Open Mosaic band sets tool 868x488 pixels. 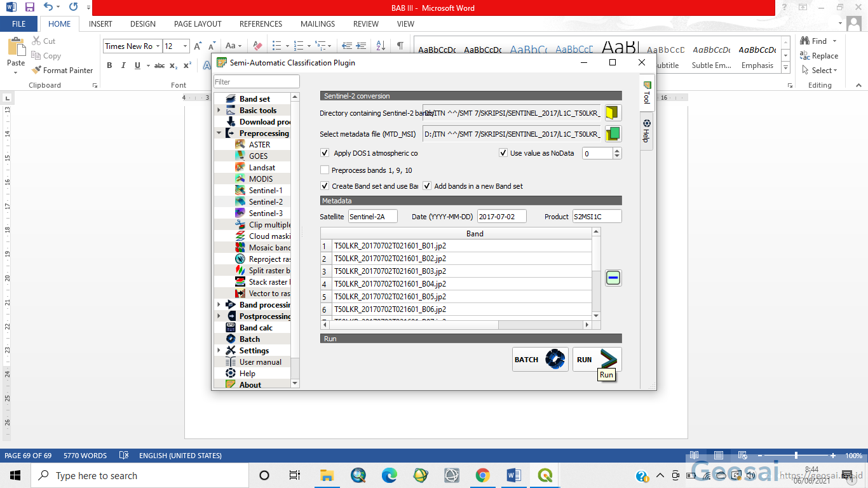[x=262, y=248]
